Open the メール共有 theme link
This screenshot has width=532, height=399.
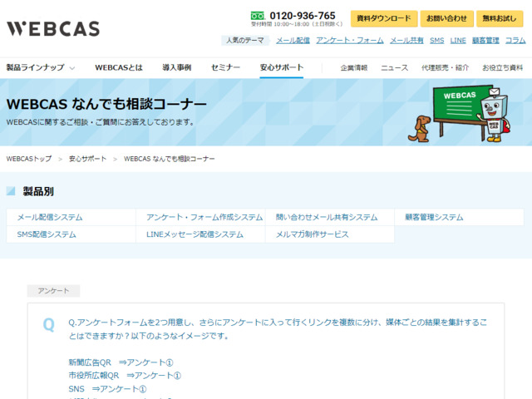point(406,41)
